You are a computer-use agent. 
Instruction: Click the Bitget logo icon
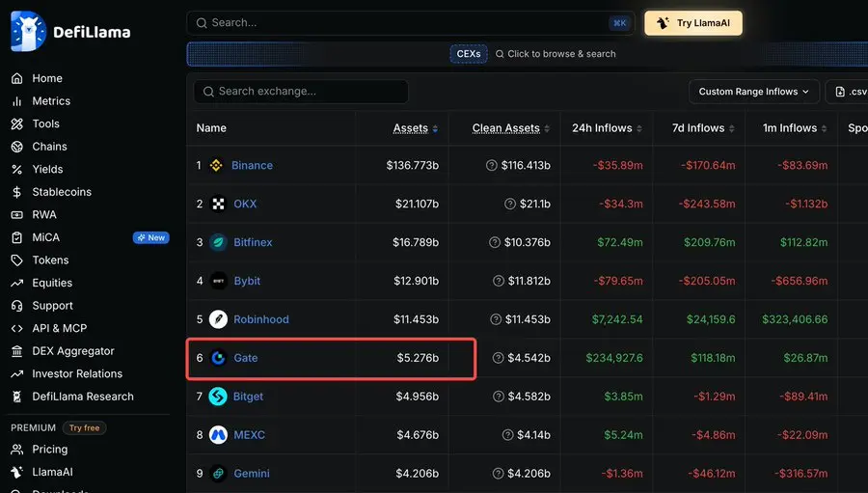[x=218, y=397]
